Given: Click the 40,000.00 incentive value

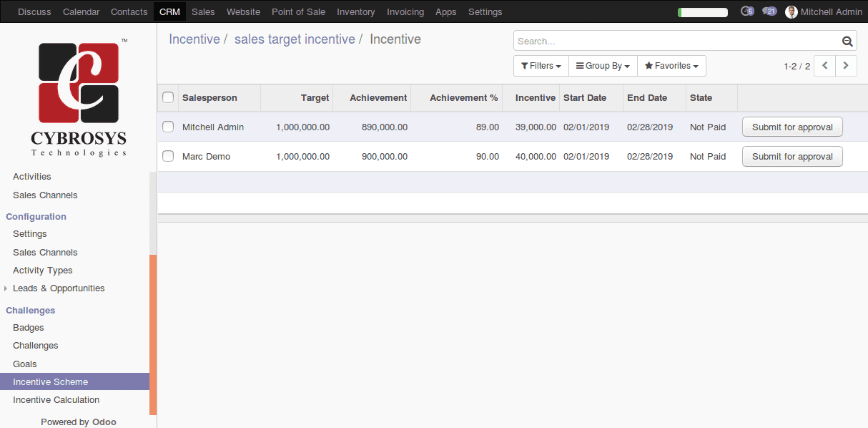Looking at the screenshot, I should (536, 156).
